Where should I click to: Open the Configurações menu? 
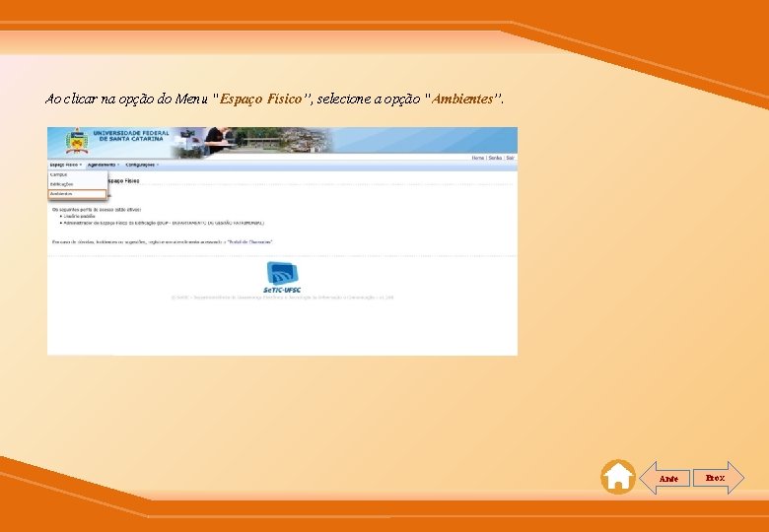[x=142, y=166]
